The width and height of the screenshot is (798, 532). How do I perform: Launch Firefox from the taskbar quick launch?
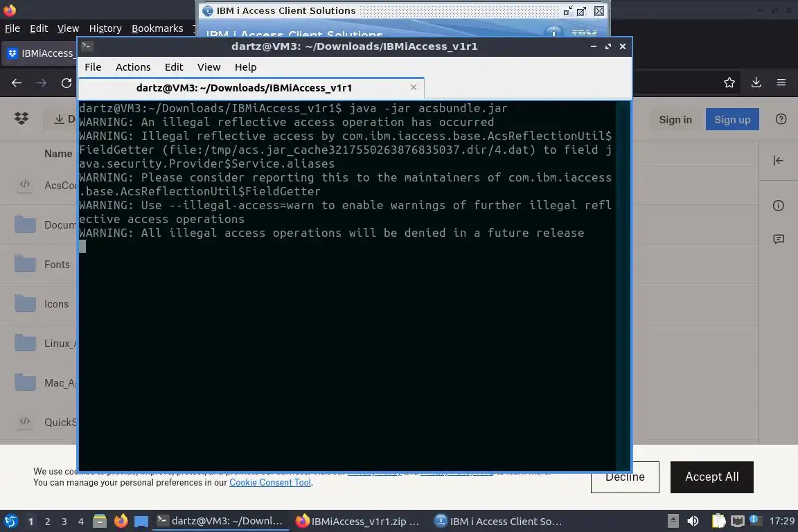coord(121,521)
